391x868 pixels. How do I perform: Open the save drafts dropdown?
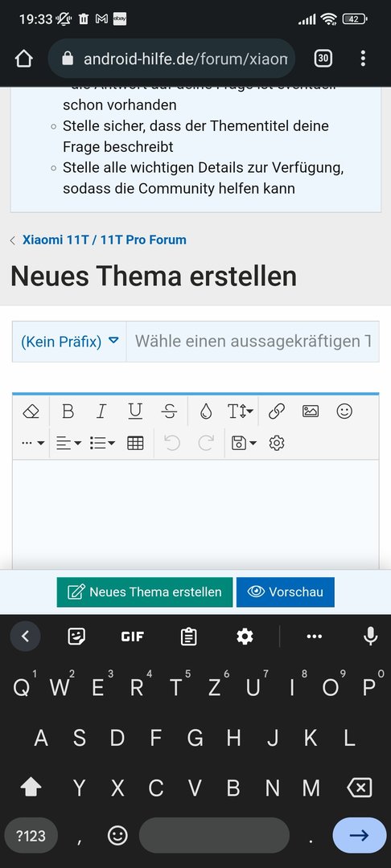tap(245, 443)
